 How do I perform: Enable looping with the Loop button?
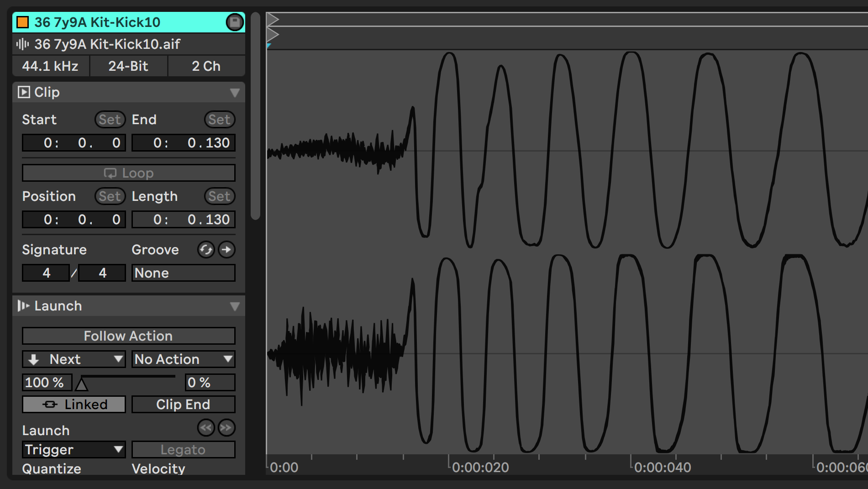(x=128, y=173)
